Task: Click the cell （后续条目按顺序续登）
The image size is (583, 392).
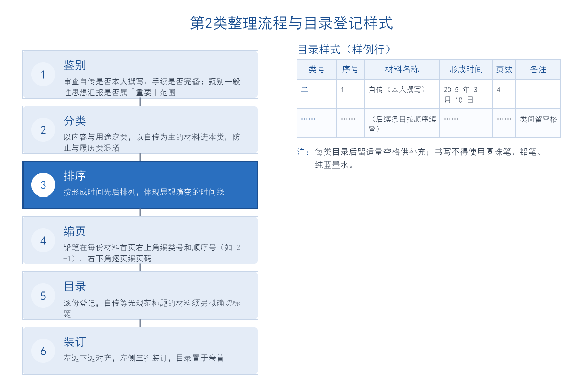Action: (402, 123)
